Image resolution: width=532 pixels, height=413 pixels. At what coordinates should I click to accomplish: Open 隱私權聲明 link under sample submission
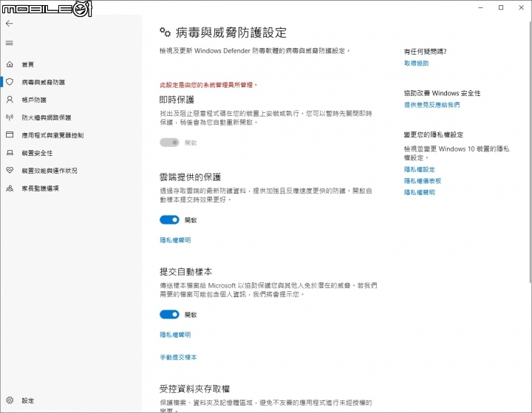tap(175, 335)
